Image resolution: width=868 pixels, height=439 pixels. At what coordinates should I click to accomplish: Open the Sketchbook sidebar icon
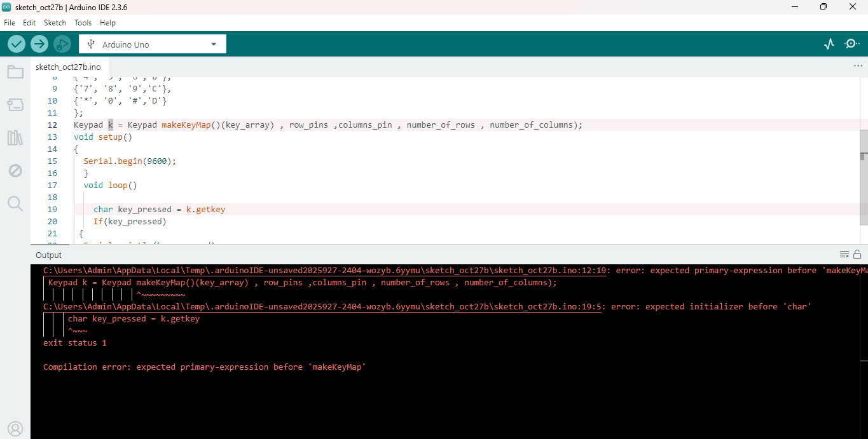[15, 72]
